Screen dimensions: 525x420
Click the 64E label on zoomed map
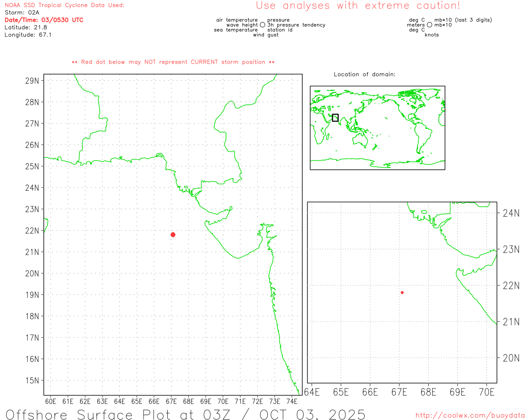click(312, 392)
